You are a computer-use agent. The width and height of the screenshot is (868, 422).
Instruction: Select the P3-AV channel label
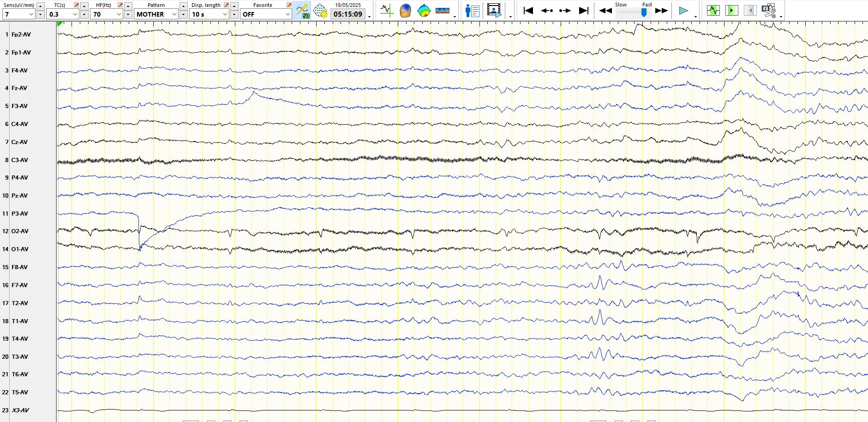(19, 214)
